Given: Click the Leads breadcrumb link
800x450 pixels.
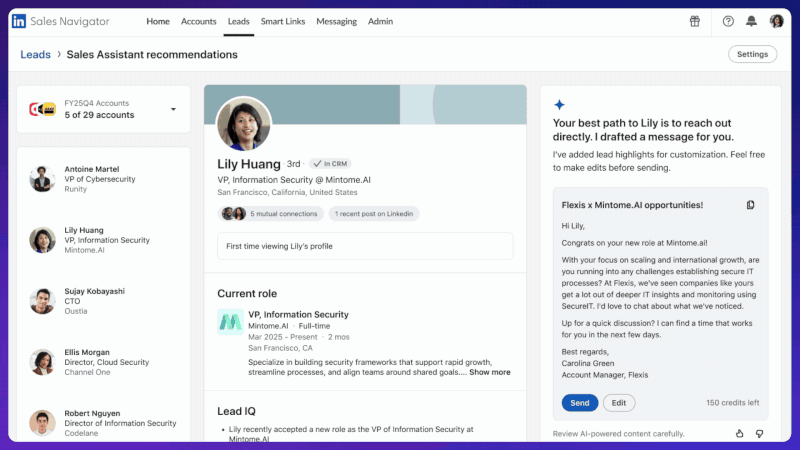Looking at the screenshot, I should [x=35, y=55].
